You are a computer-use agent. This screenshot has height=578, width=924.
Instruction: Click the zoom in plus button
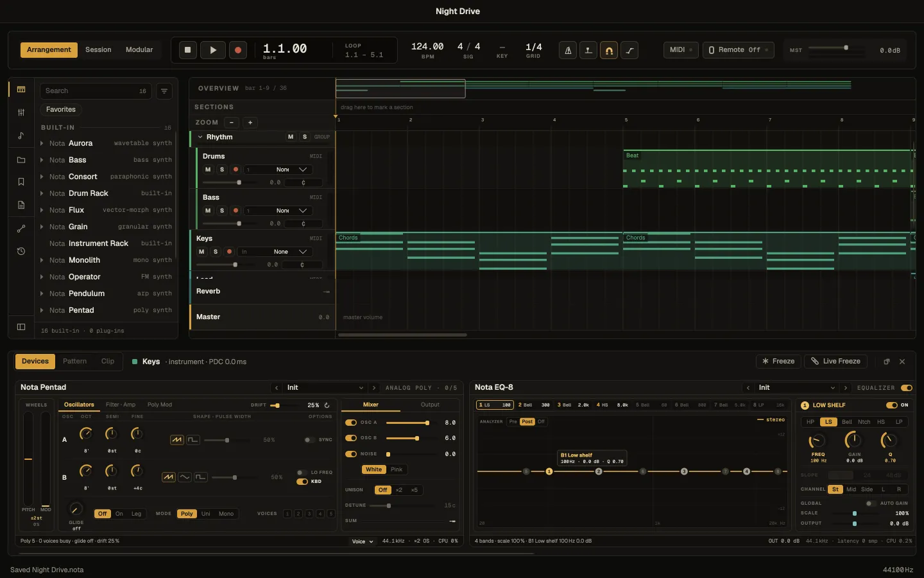click(x=250, y=123)
